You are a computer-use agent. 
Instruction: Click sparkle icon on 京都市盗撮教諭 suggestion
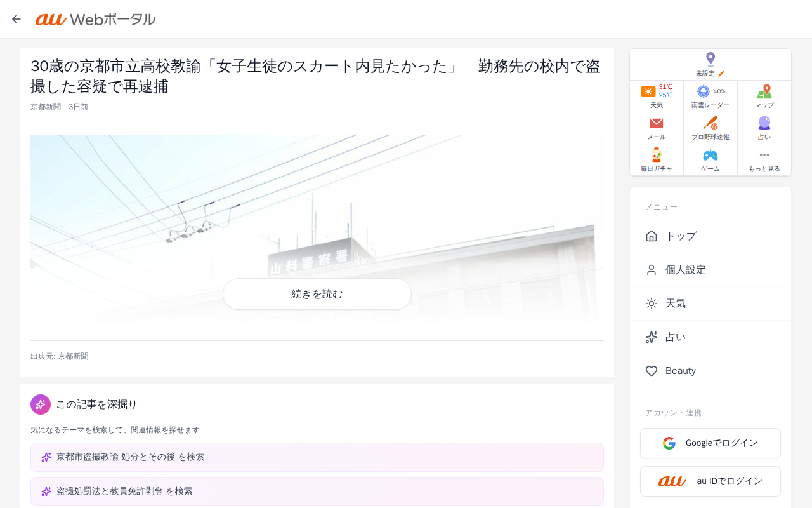coord(46,457)
